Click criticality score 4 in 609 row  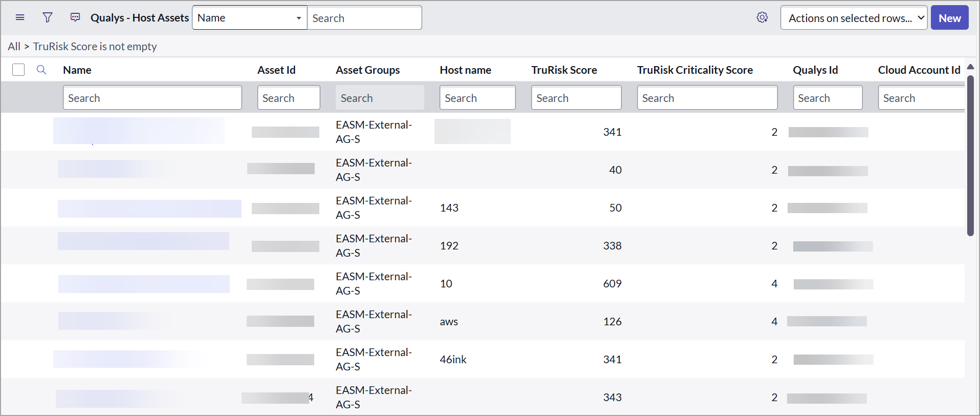point(774,284)
